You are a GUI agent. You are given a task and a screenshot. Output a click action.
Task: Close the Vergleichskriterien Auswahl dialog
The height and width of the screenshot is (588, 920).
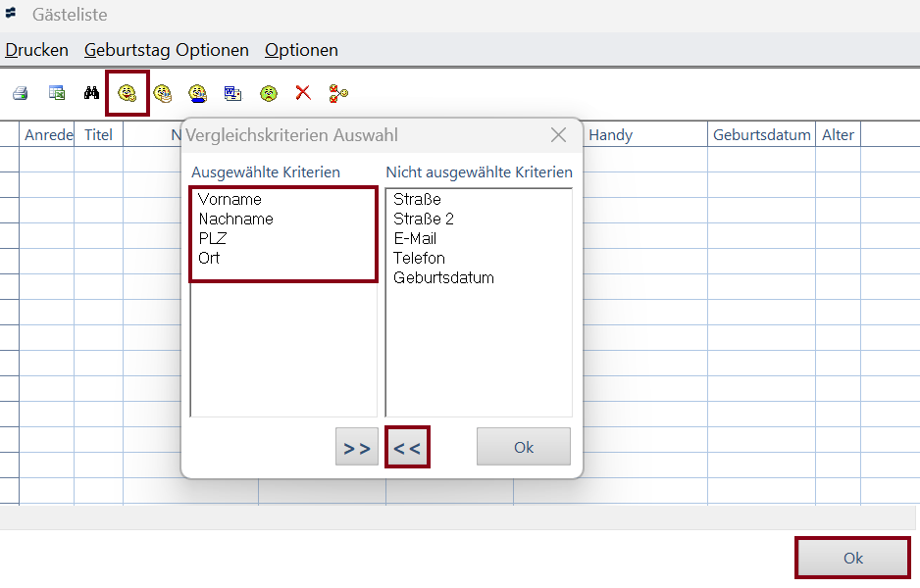[558, 135]
